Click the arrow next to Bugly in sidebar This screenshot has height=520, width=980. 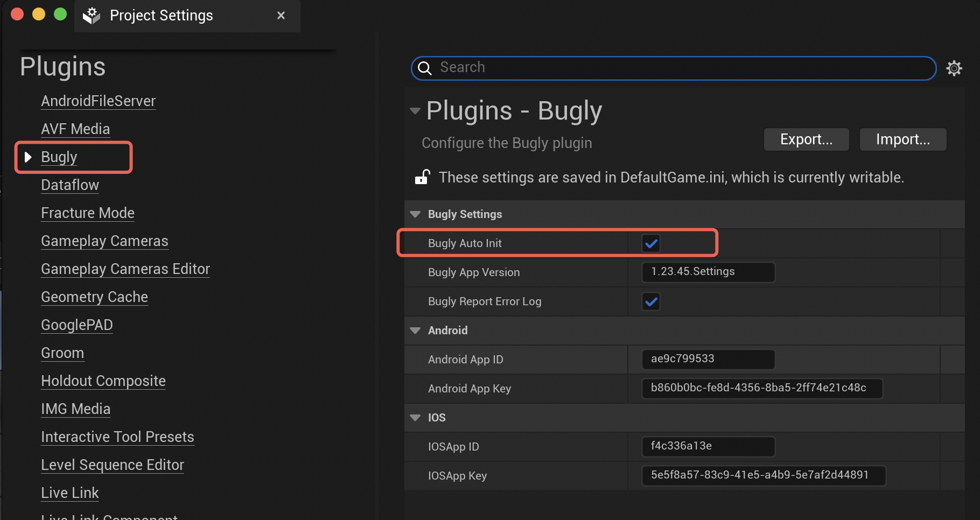pos(28,157)
